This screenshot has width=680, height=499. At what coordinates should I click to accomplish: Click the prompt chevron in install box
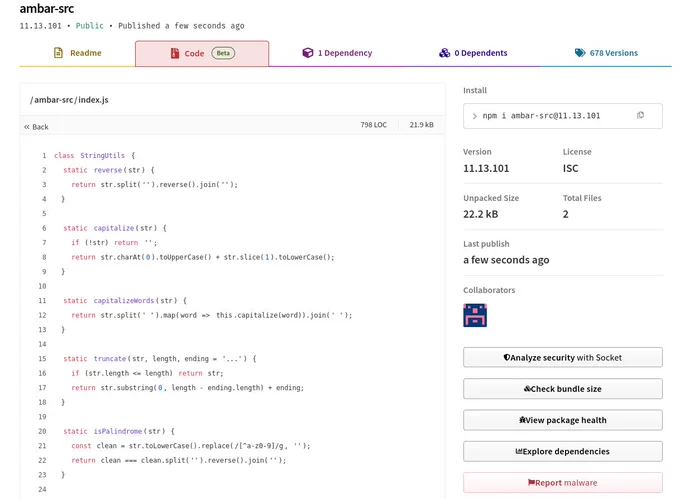pyautogui.click(x=474, y=116)
